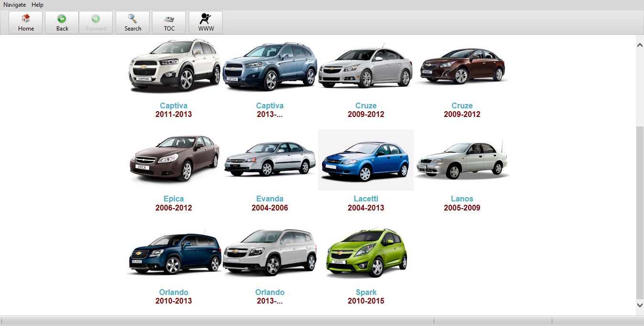Screen dimensions: 644x326
Task: Click the WWW airbag icon button
Action: point(206,22)
